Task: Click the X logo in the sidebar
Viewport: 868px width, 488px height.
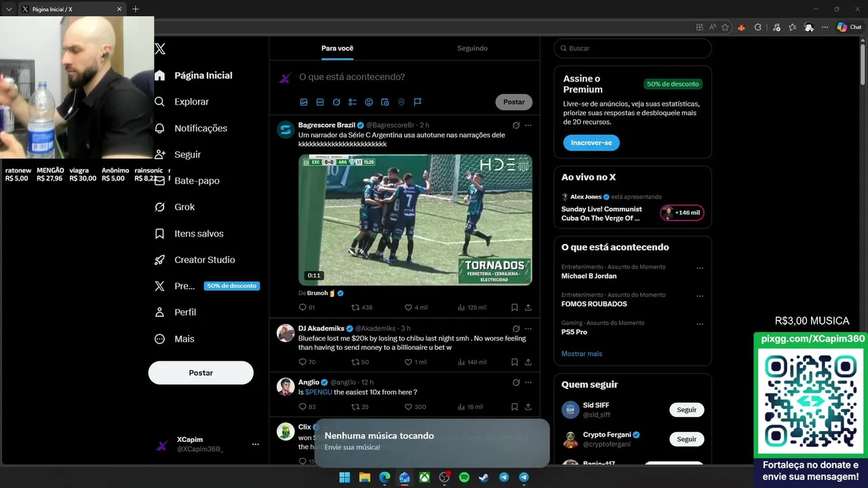Action: point(160,49)
